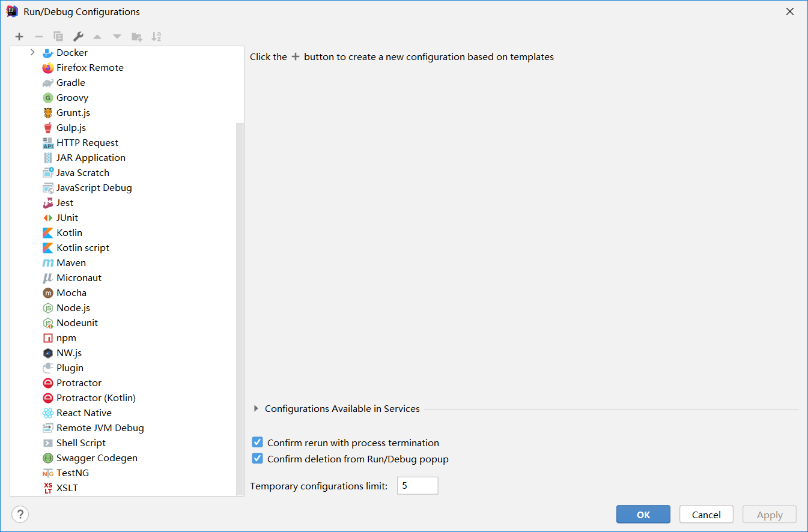Select the Gulp.js cup icon
808x532 pixels.
pos(48,128)
